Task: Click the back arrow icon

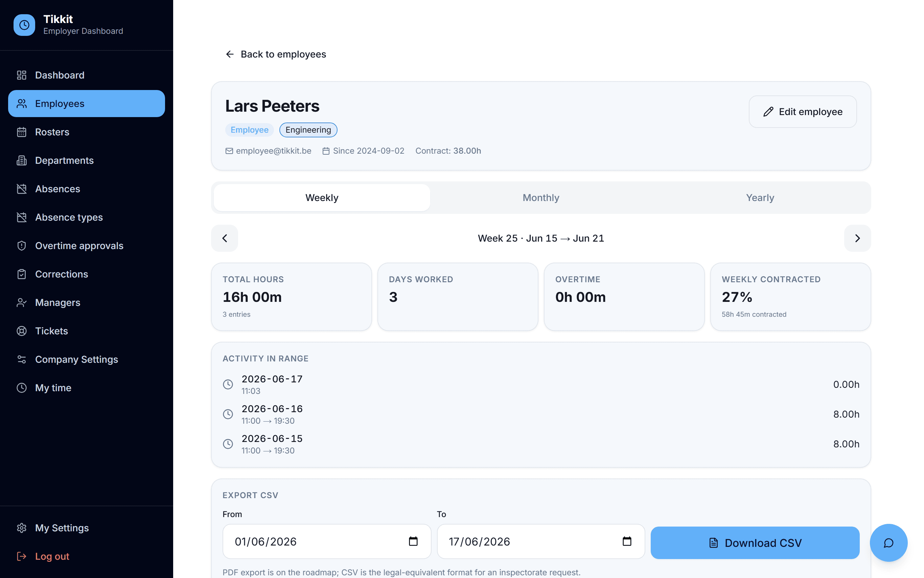Action: tap(230, 54)
